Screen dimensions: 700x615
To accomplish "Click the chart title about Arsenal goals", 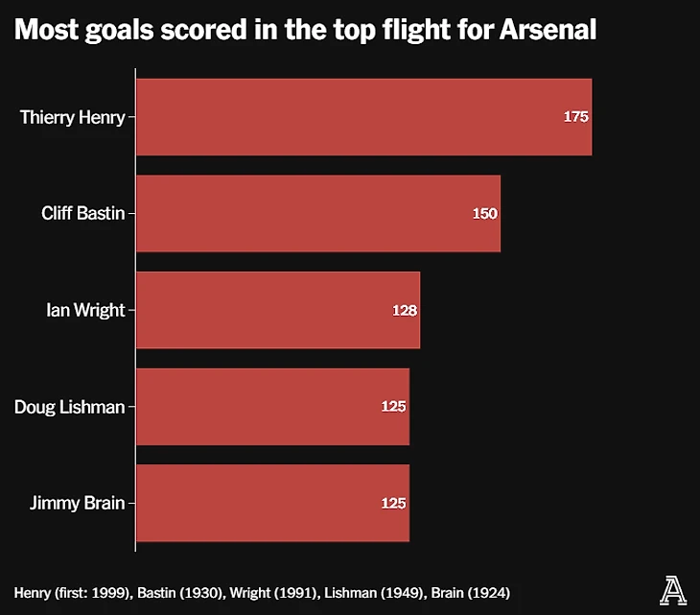I will (x=306, y=31).
